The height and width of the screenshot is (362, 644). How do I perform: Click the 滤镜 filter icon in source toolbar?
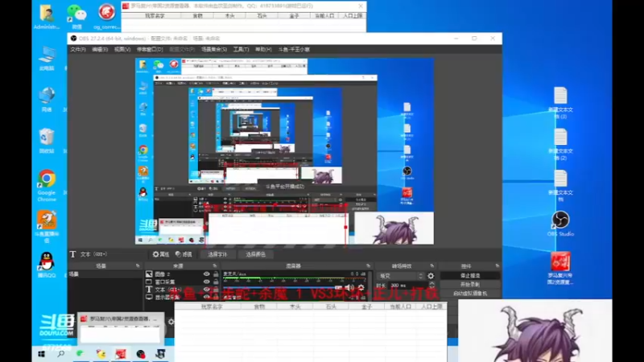(178, 254)
